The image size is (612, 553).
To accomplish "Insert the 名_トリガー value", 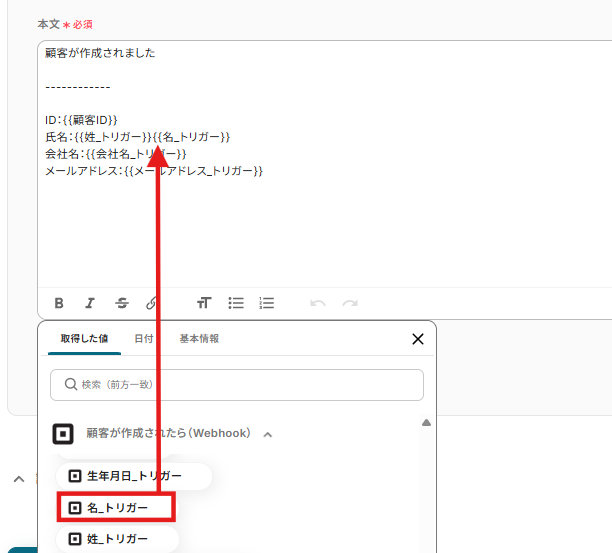I will [x=116, y=508].
